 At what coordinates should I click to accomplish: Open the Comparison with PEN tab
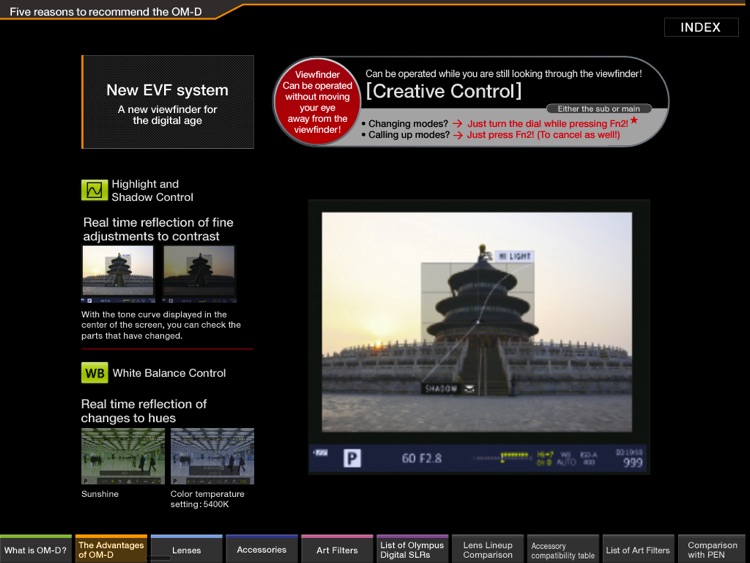click(712, 549)
